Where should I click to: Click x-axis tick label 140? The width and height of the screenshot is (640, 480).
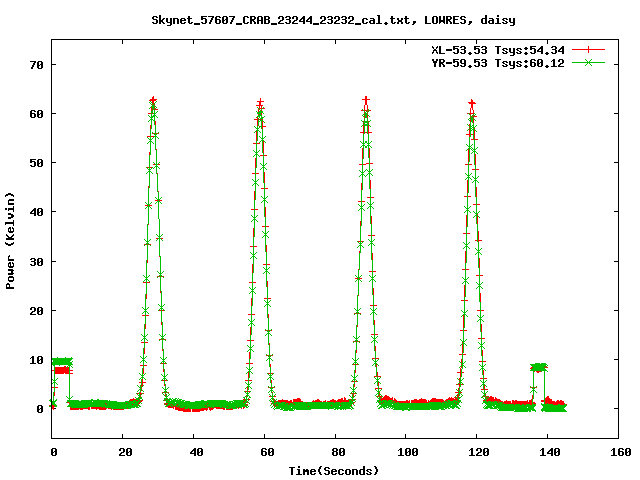[549, 452]
